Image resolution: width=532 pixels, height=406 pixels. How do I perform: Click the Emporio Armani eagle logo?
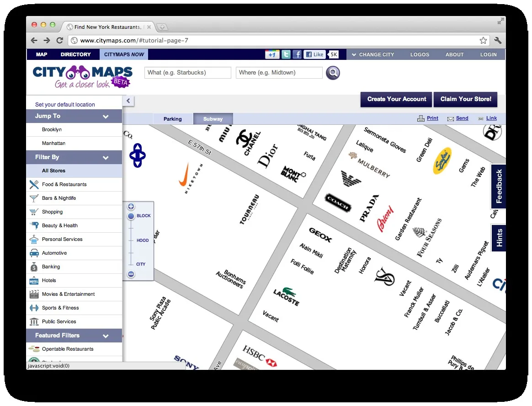click(x=351, y=179)
